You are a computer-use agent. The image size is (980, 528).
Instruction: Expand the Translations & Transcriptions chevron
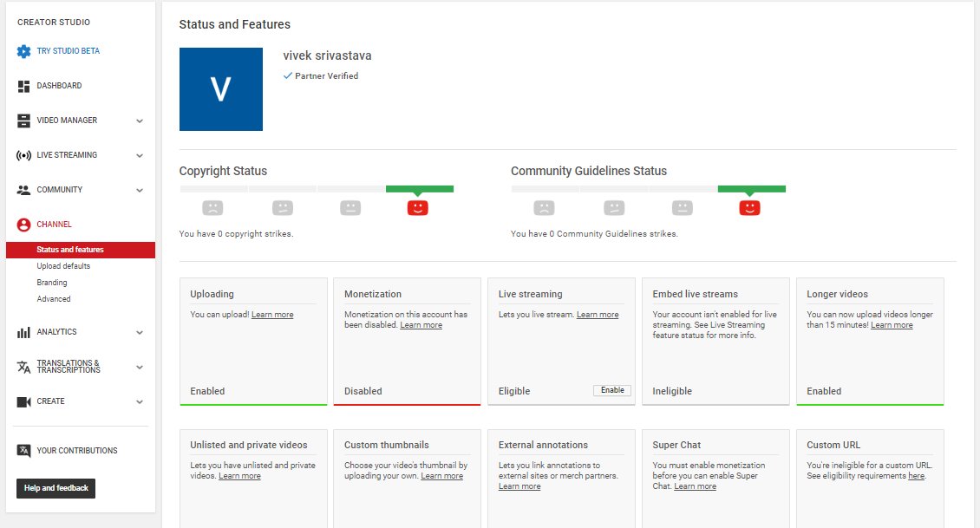point(140,368)
